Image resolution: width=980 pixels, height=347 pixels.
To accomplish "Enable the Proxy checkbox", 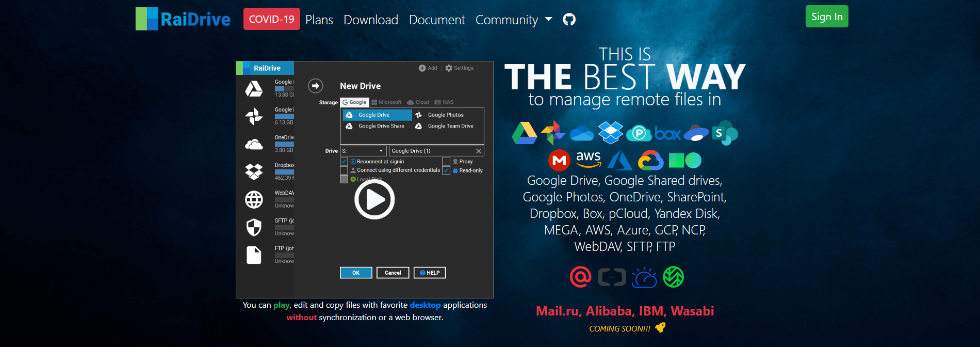I will point(446,162).
